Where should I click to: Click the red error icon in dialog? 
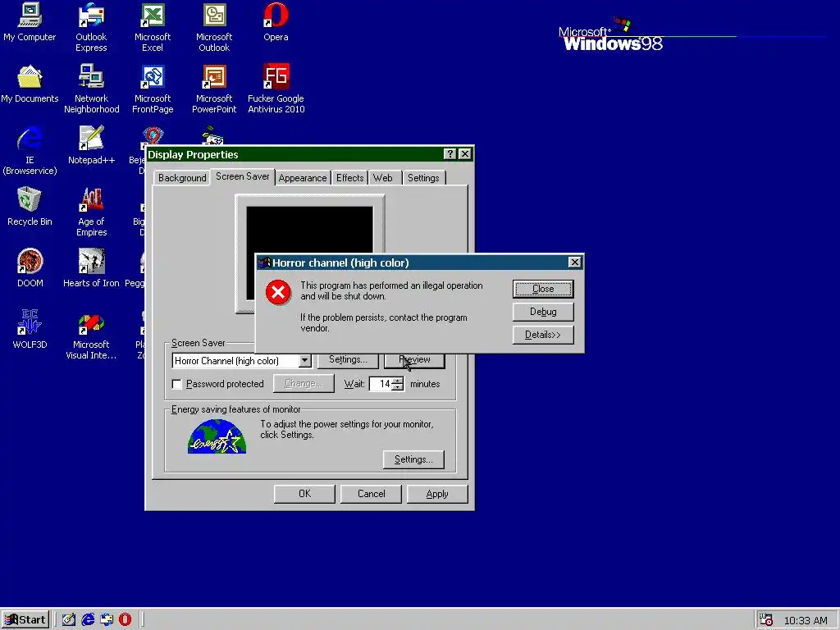tap(278, 293)
